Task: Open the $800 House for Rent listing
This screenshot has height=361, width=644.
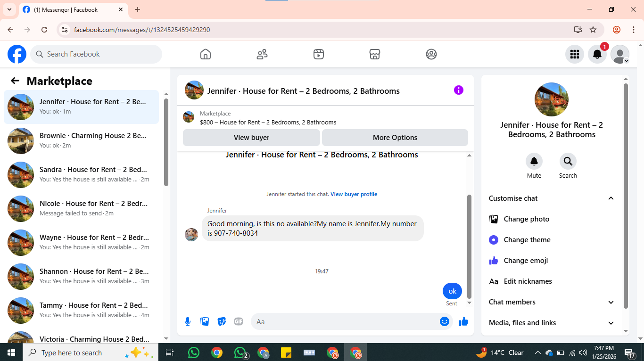Action: (268, 123)
